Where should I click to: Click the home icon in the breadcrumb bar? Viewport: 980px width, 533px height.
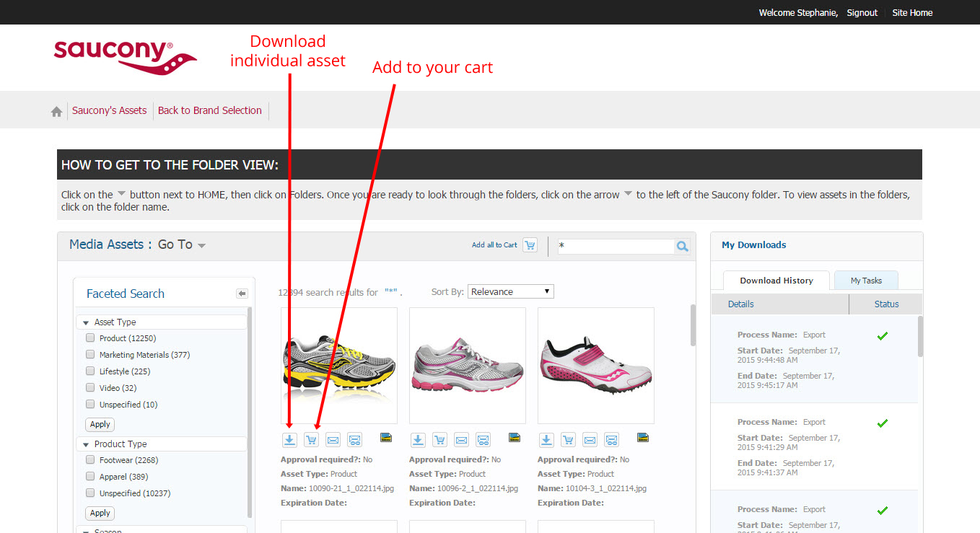tap(56, 111)
